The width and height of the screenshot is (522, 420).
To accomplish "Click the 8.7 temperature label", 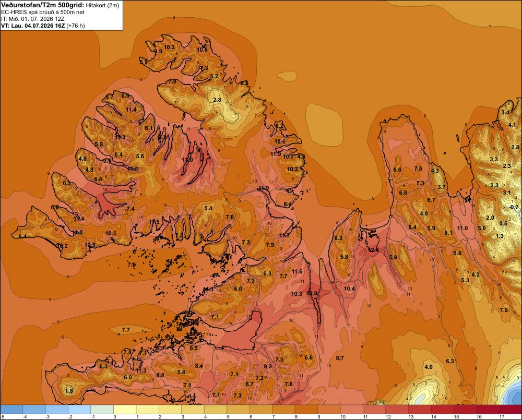I will pos(340,358).
